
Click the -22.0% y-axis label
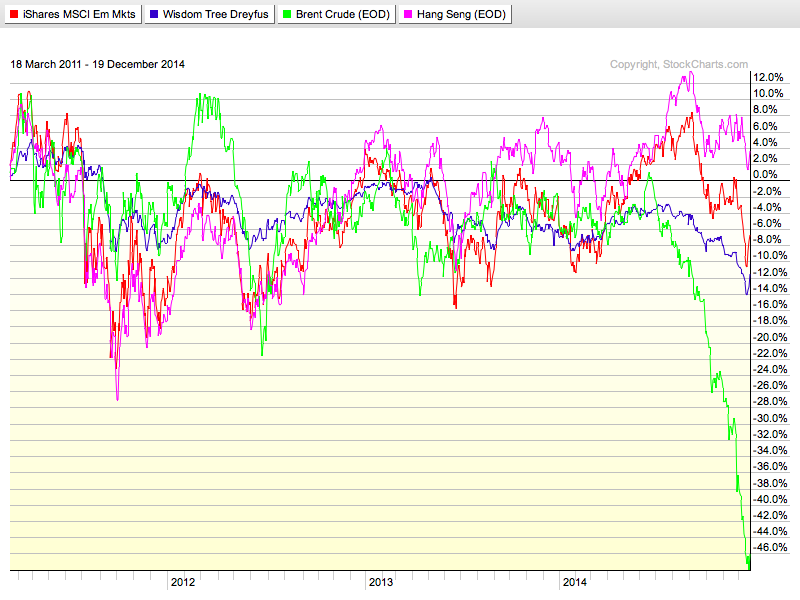[x=770, y=353]
